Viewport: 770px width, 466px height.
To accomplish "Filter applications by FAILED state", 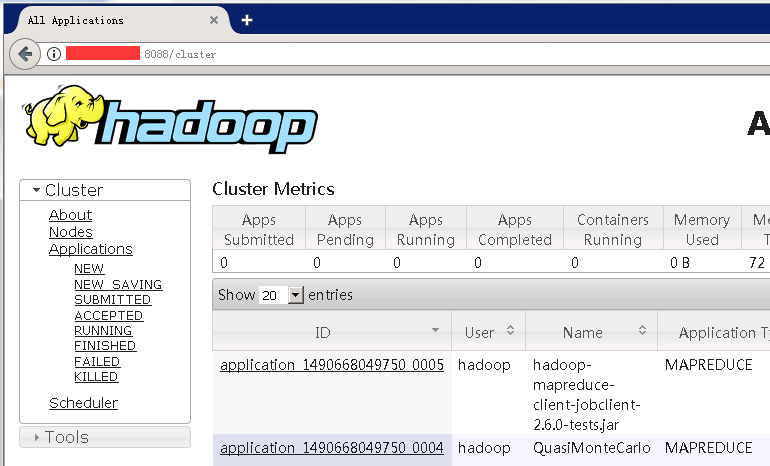I will click(x=97, y=361).
